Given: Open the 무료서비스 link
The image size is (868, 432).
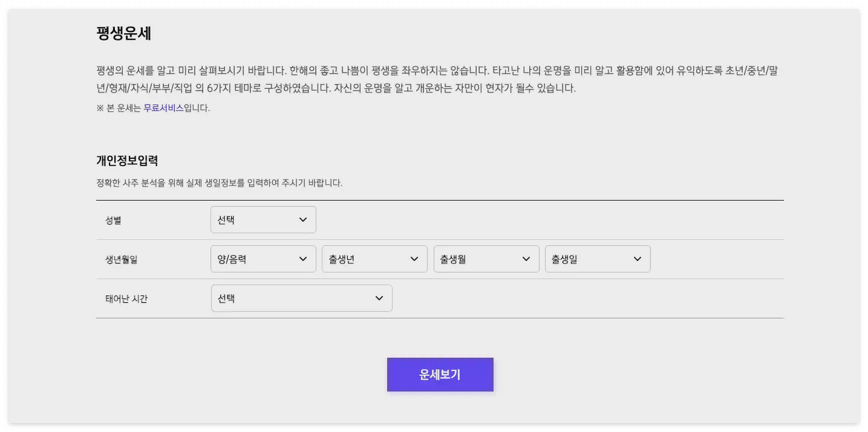Looking at the screenshot, I should tap(163, 108).
